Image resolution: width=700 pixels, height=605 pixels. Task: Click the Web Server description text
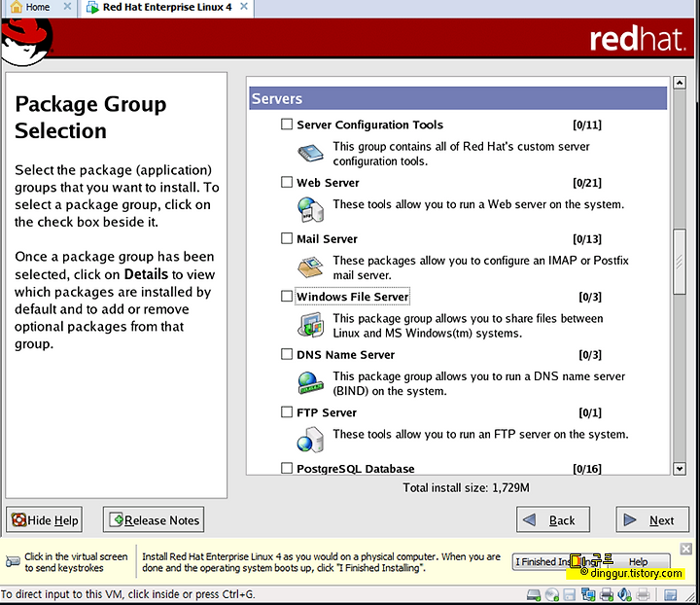(478, 204)
